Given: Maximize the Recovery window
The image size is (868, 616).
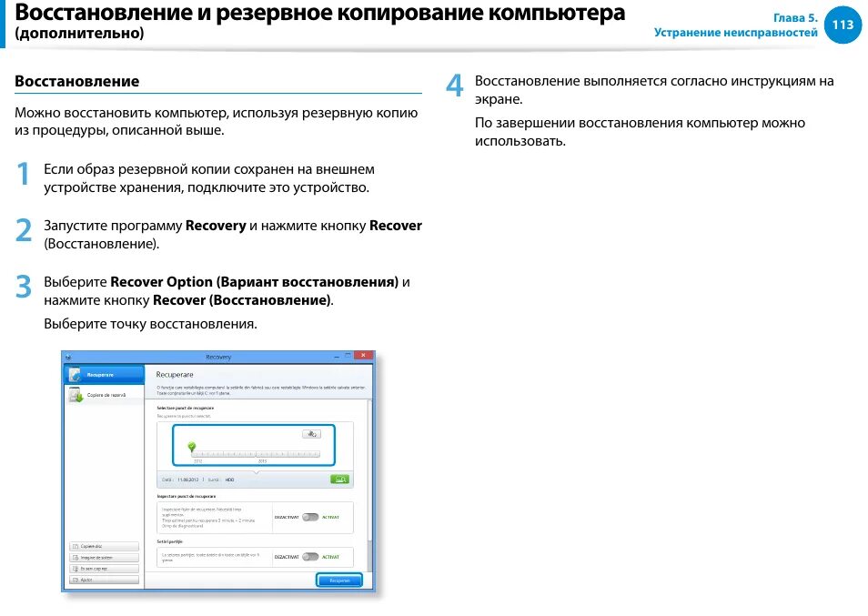Looking at the screenshot, I should [x=348, y=356].
